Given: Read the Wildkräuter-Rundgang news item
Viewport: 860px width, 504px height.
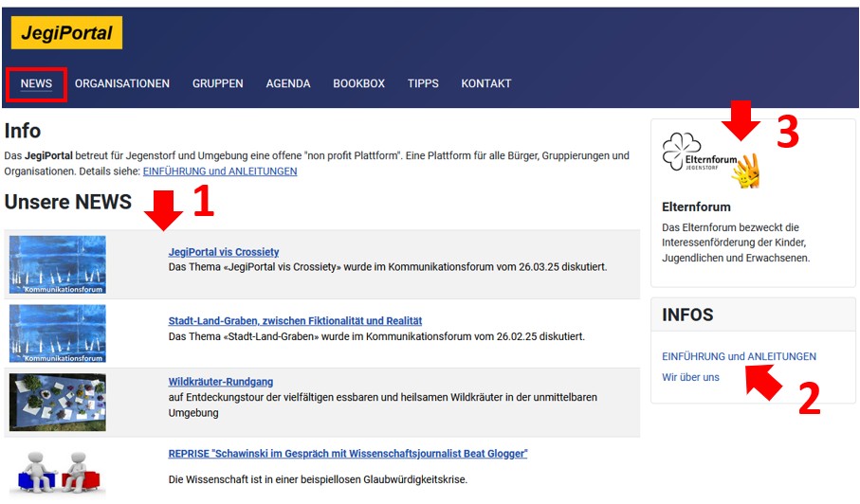Looking at the screenshot, I should tap(221, 382).
